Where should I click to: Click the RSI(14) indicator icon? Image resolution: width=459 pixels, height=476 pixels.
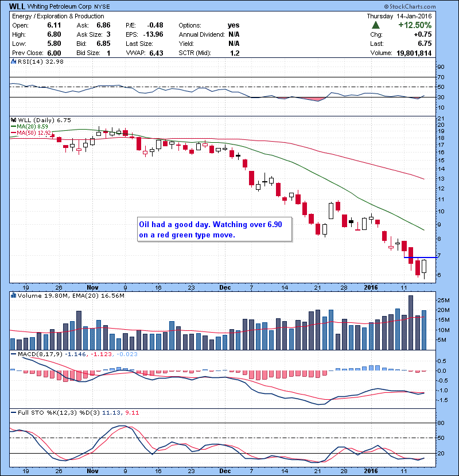click(13, 61)
